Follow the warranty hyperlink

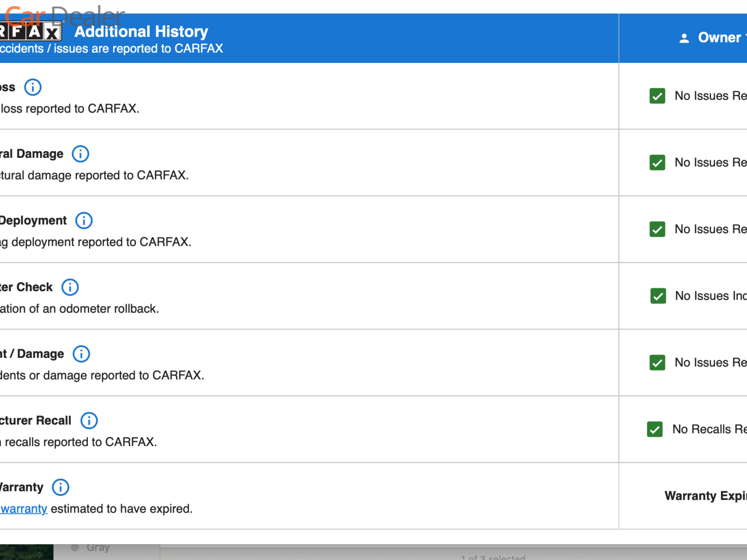[x=23, y=509]
